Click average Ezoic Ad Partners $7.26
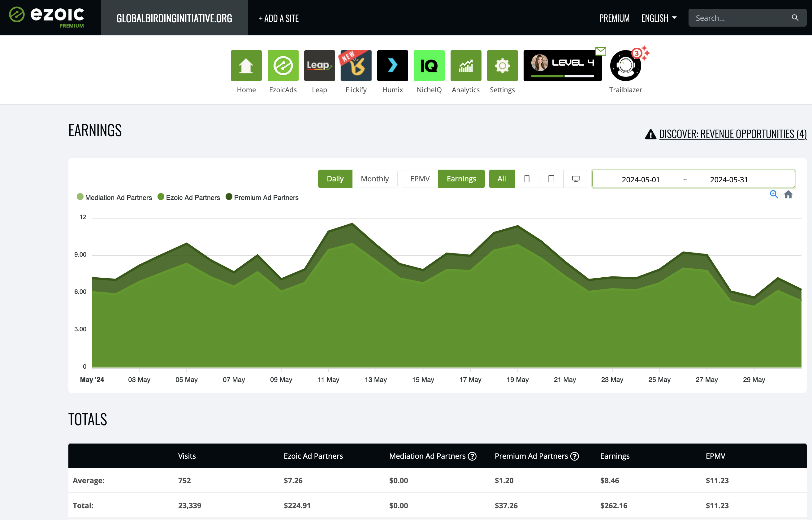 293,480
